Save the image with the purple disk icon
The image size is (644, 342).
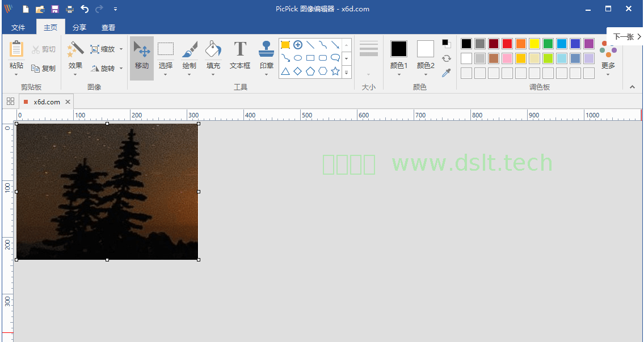point(54,9)
